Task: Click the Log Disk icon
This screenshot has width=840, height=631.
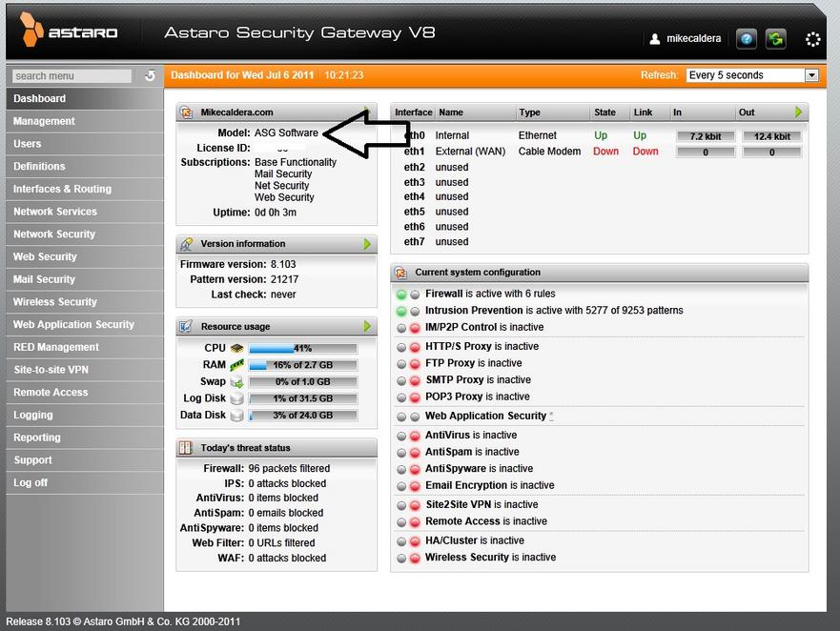Action: click(x=236, y=398)
